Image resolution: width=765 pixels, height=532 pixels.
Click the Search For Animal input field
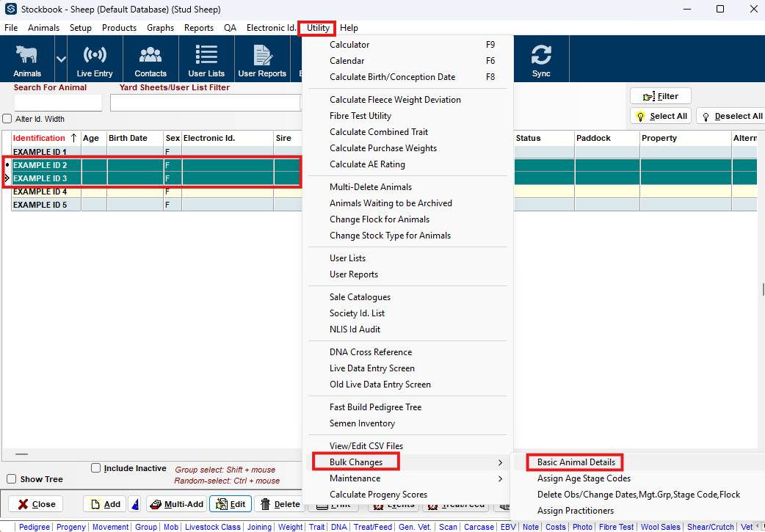(x=58, y=103)
